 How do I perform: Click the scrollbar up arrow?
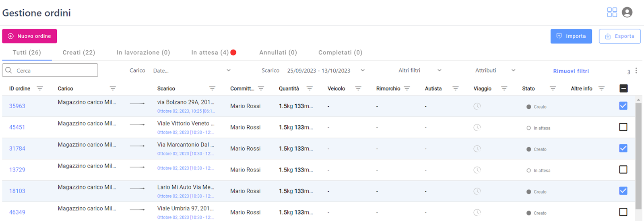point(638,99)
